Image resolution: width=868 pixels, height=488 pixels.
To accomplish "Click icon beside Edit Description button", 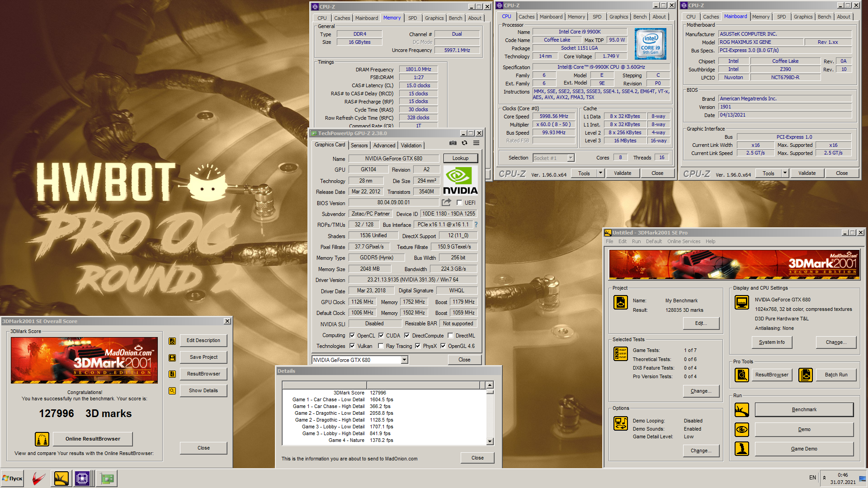I will [x=172, y=341].
